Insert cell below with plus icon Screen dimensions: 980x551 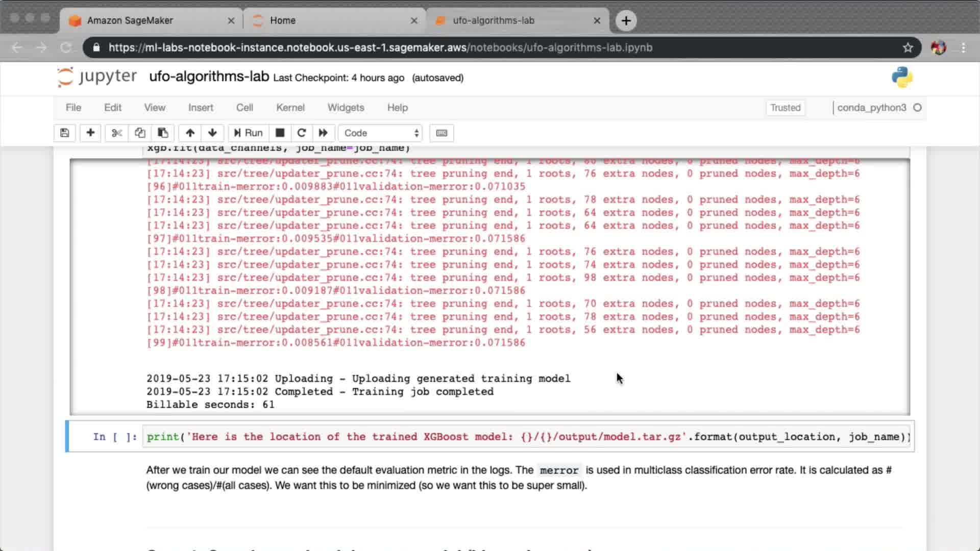(90, 133)
